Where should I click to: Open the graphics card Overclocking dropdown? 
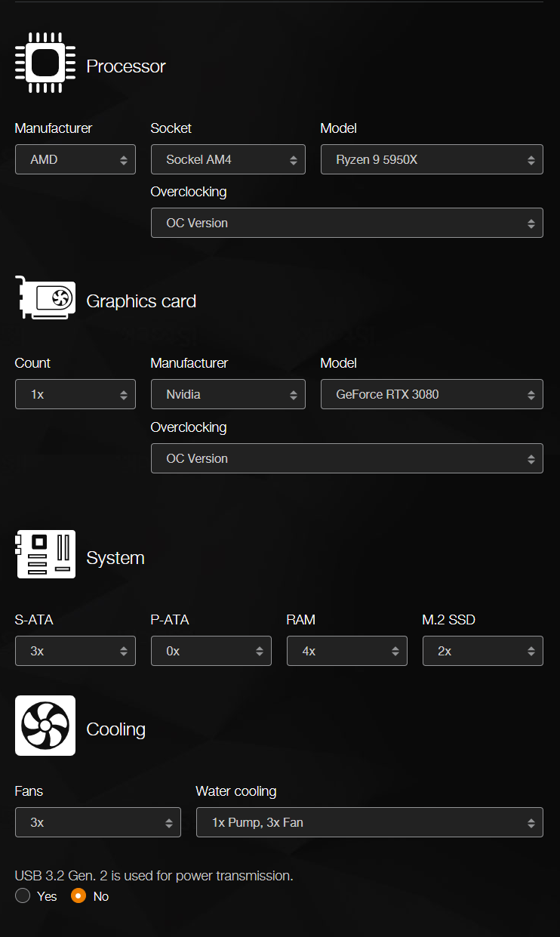tap(346, 458)
